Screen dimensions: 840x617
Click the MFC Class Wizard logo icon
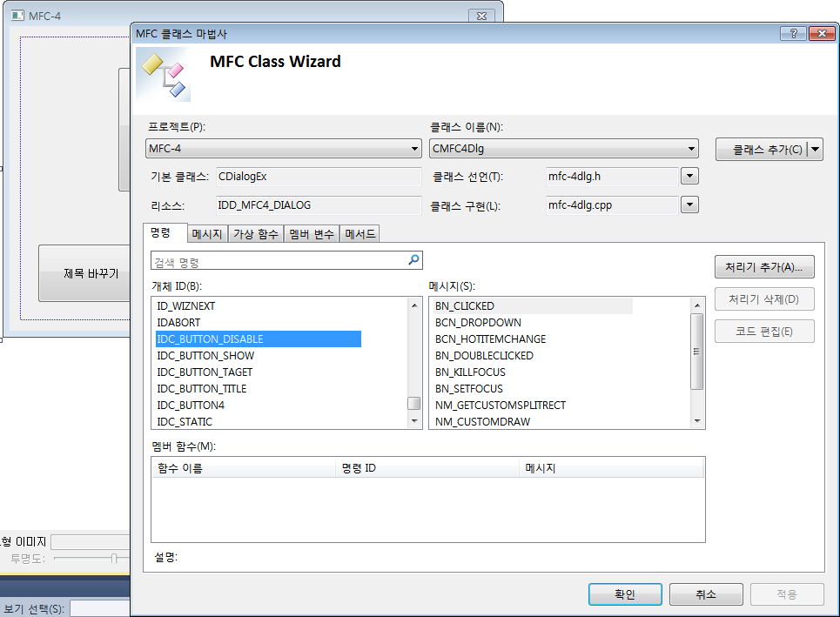(x=164, y=75)
